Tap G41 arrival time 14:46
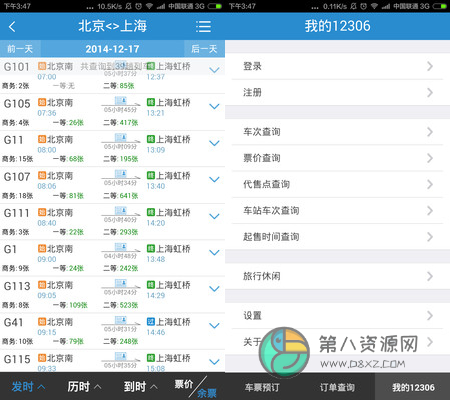This screenshot has width=450, height=400. coord(156,332)
